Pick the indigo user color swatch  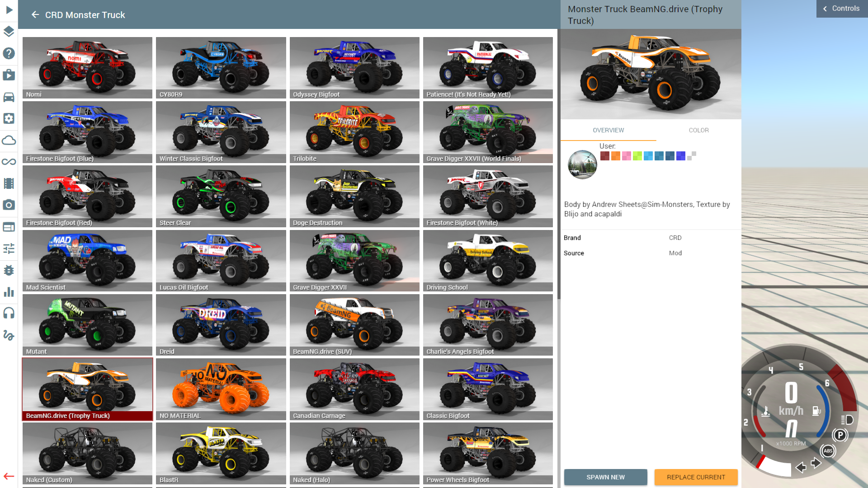point(680,156)
